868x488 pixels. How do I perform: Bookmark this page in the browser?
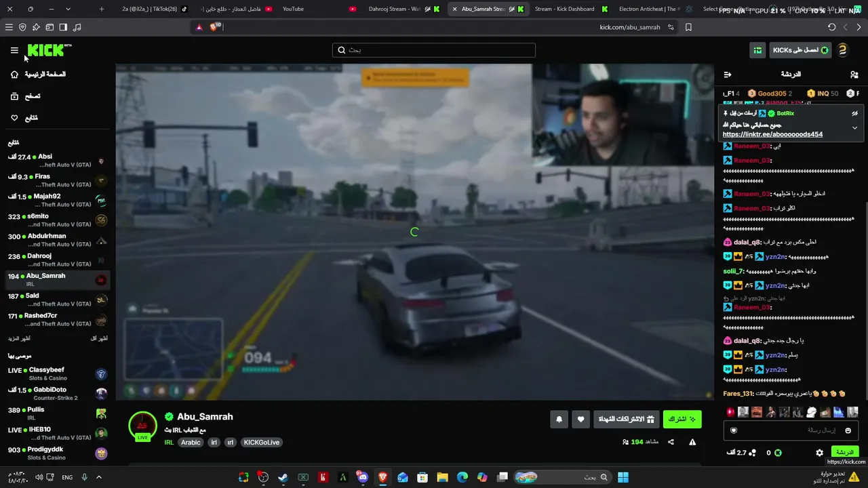pyautogui.click(x=688, y=27)
